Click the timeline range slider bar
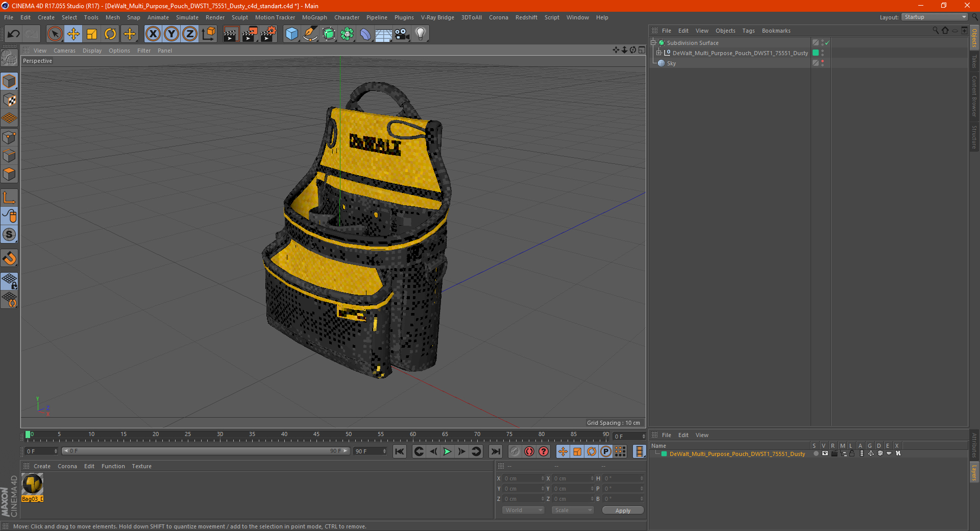 tap(205, 451)
